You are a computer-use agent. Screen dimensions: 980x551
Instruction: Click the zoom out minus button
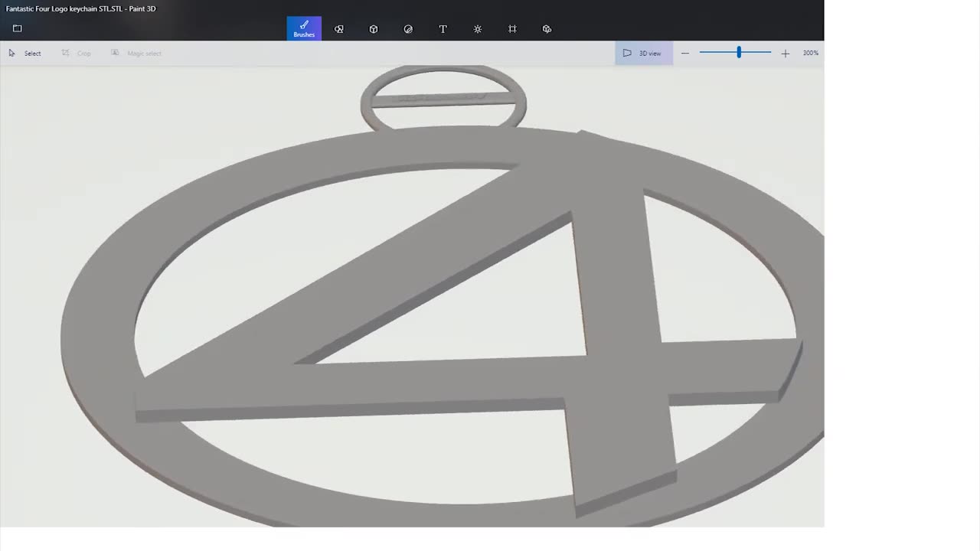[685, 53]
